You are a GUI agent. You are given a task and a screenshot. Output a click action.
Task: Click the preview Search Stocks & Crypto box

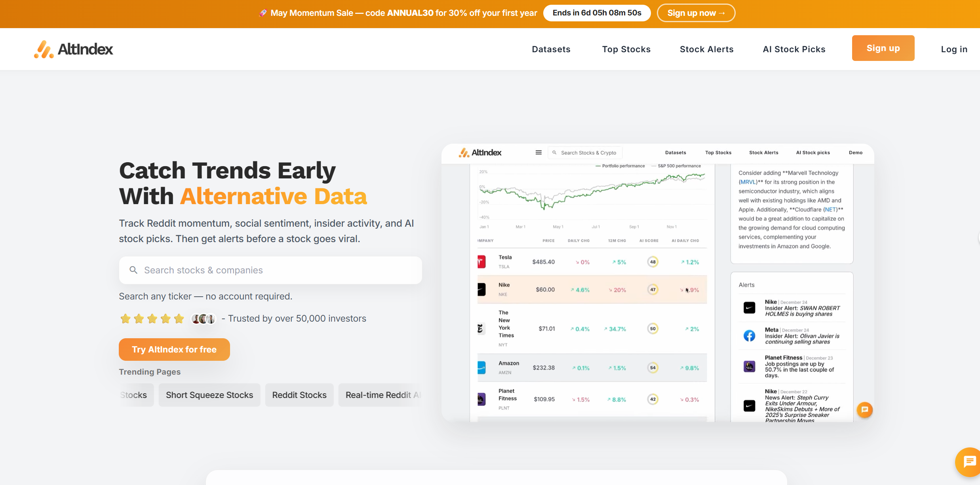[x=585, y=153]
